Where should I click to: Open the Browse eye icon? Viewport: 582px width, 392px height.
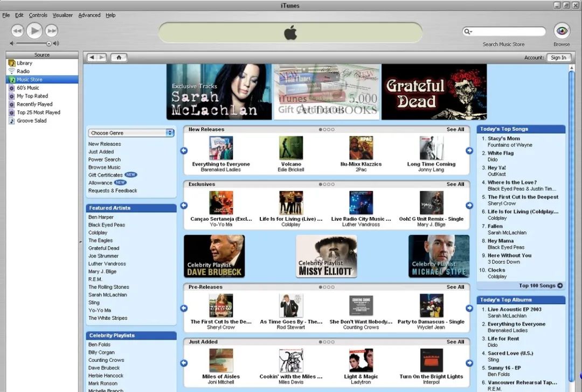(562, 31)
